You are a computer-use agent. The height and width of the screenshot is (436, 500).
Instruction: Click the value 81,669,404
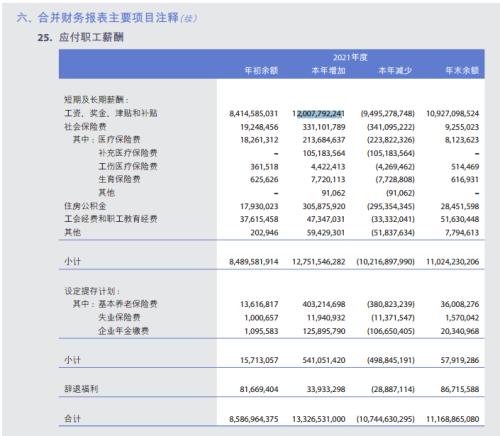[x=259, y=389]
